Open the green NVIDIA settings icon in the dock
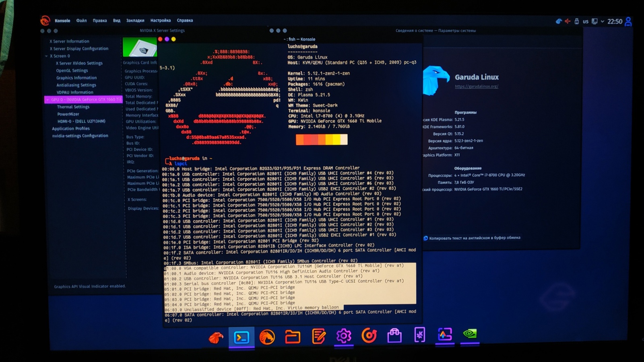The image size is (644, 362). (470, 333)
